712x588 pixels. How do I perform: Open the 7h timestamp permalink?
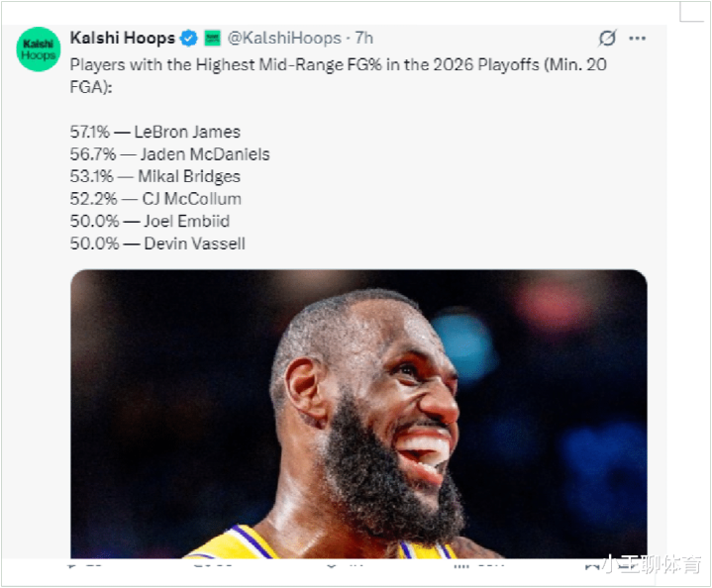(x=364, y=39)
